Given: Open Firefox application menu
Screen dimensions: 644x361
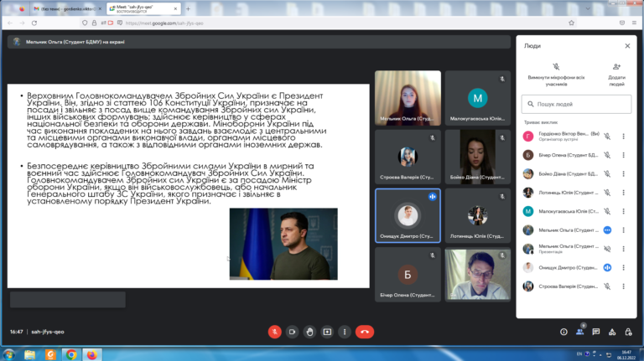Looking at the screenshot, I should tap(634, 23).
